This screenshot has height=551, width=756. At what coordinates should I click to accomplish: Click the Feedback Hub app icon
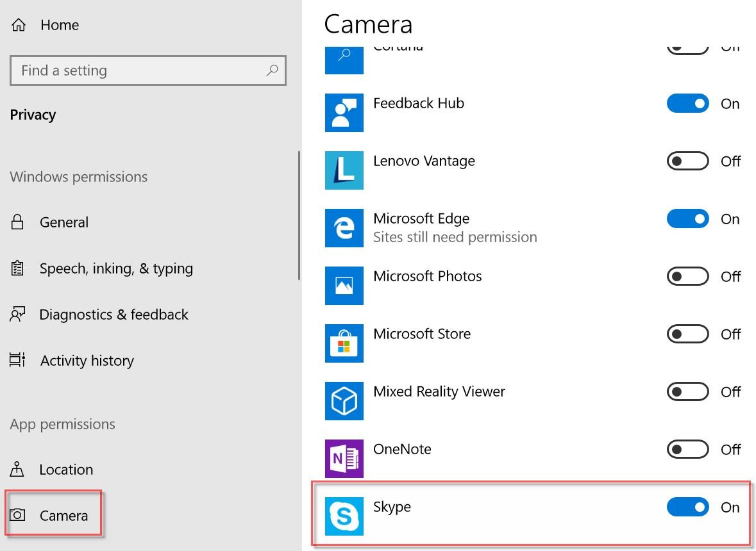[x=344, y=113]
